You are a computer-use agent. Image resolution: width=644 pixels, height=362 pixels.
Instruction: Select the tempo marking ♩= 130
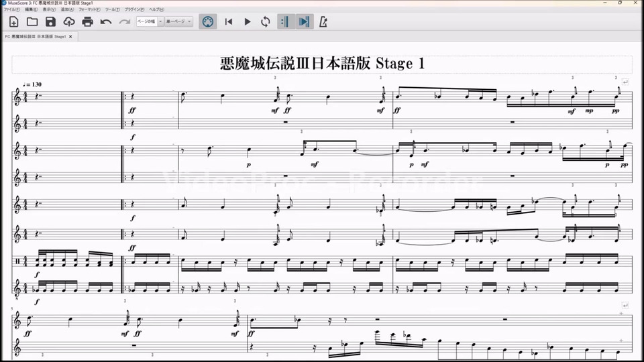point(32,84)
